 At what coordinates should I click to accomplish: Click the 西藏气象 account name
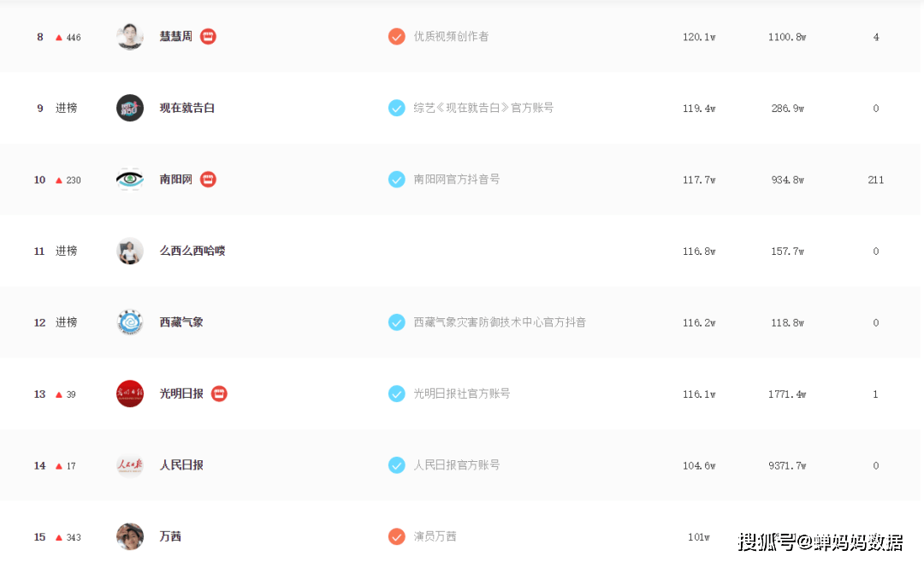181,322
